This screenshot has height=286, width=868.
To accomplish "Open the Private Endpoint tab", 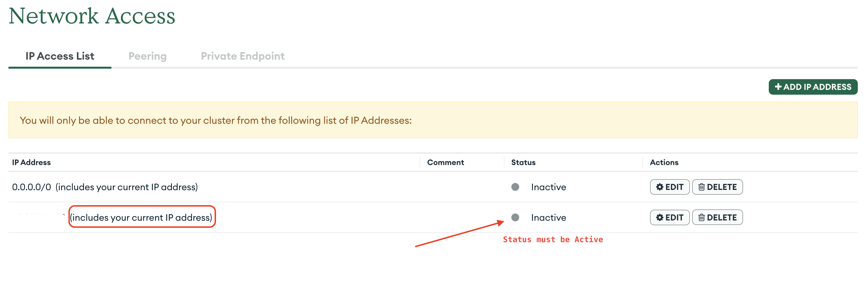I will click(x=243, y=56).
